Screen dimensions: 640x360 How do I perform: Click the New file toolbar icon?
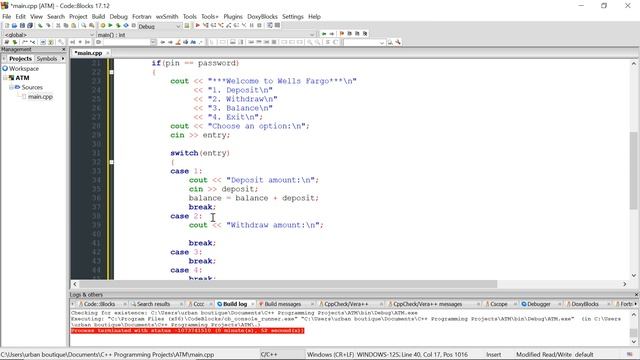point(7,26)
